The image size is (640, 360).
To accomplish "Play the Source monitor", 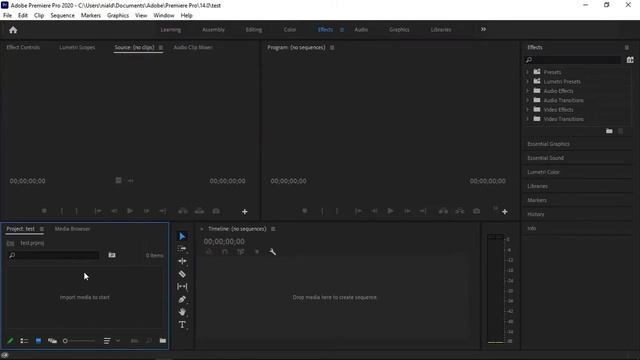I will tap(130, 211).
